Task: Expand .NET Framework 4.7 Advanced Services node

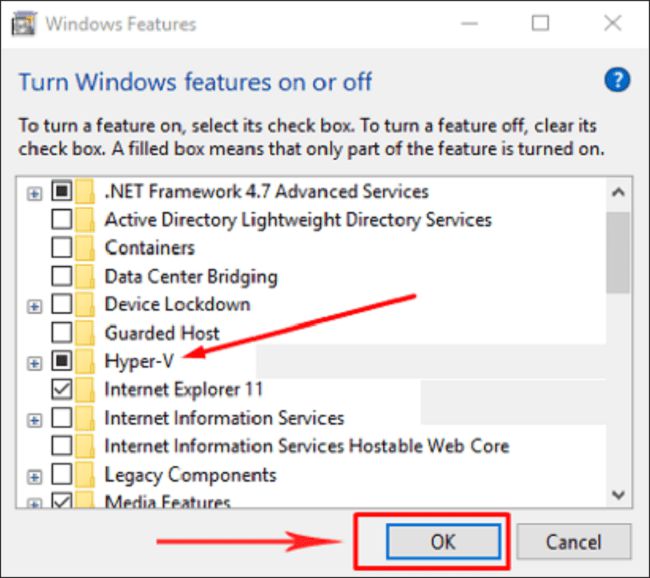Action: [34, 193]
